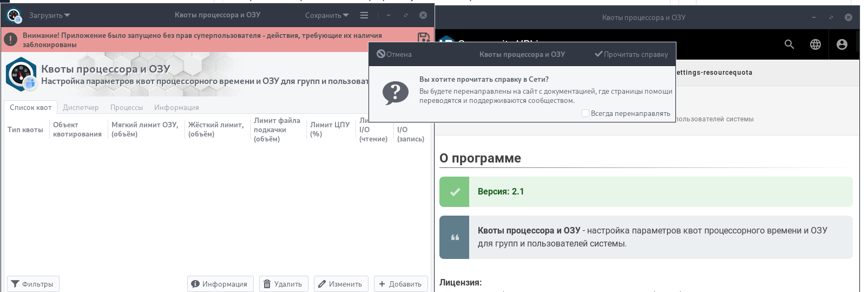The image size is (868, 292).
Task: Enable the 'Всегда перенаправлять' checkbox
Action: point(586,113)
